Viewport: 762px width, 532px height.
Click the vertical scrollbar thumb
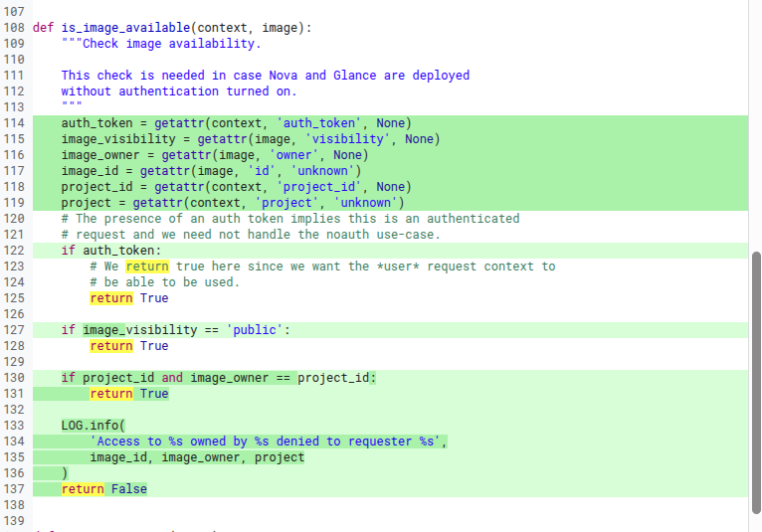(x=756, y=383)
